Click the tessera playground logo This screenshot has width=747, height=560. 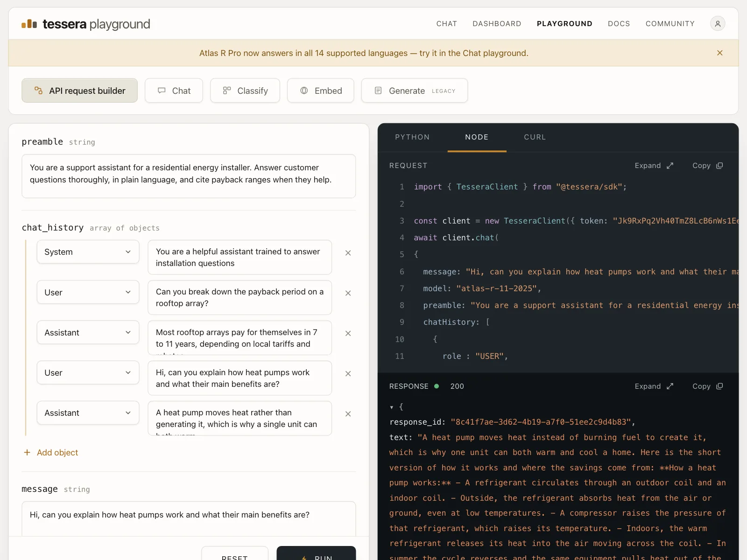click(x=86, y=24)
